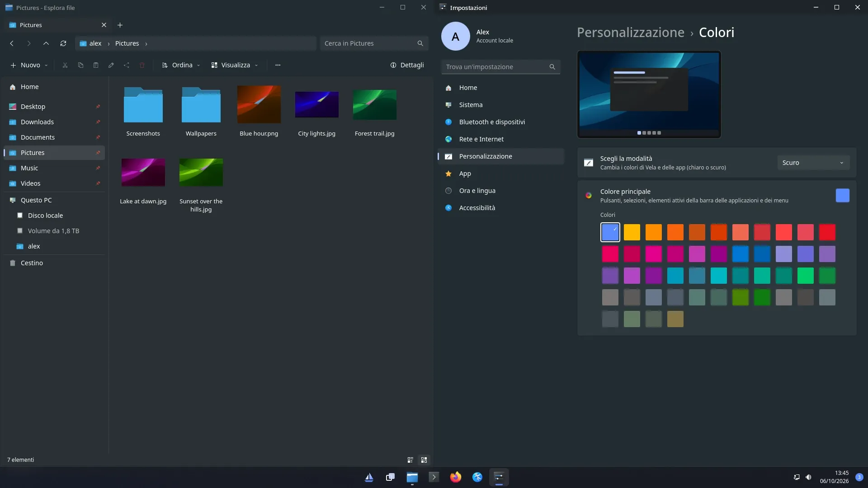This screenshot has height=488, width=868.
Task: Click the Cut icon in Explorer toolbar
Action: point(65,65)
